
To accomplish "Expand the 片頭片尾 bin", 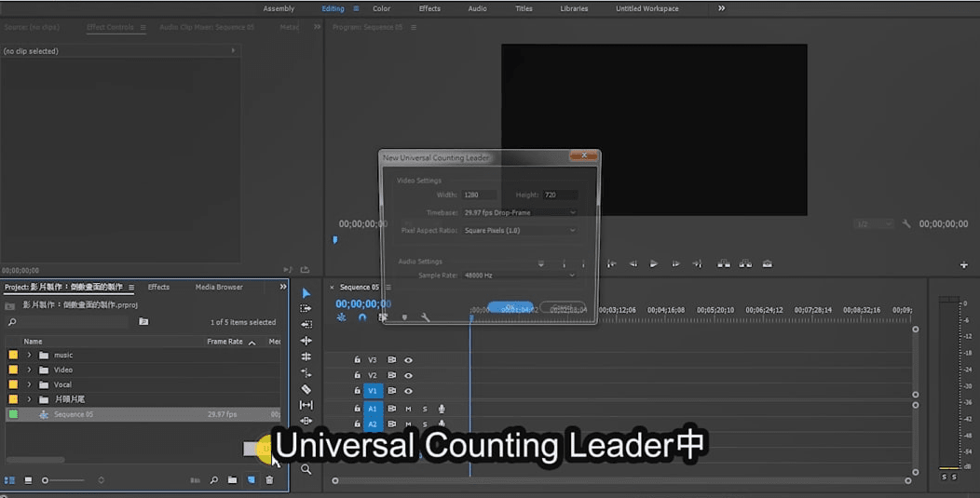I will tap(29, 399).
